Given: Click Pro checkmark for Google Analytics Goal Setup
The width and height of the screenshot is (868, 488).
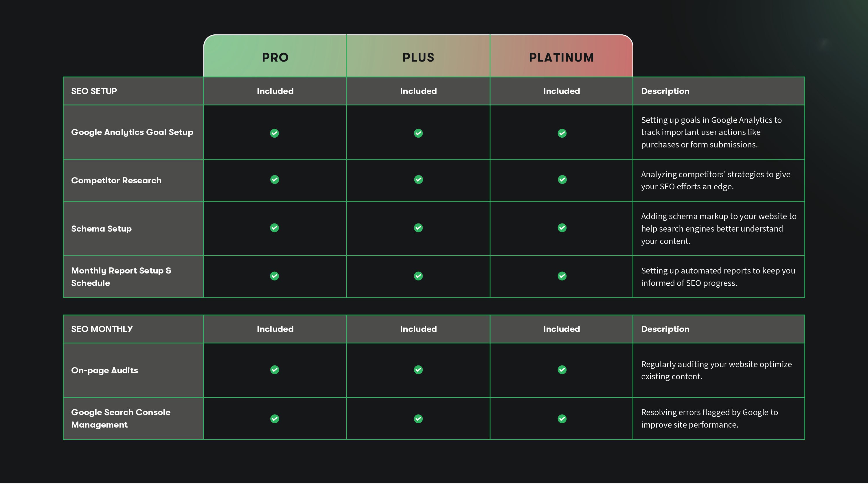Looking at the screenshot, I should tap(274, 133).
